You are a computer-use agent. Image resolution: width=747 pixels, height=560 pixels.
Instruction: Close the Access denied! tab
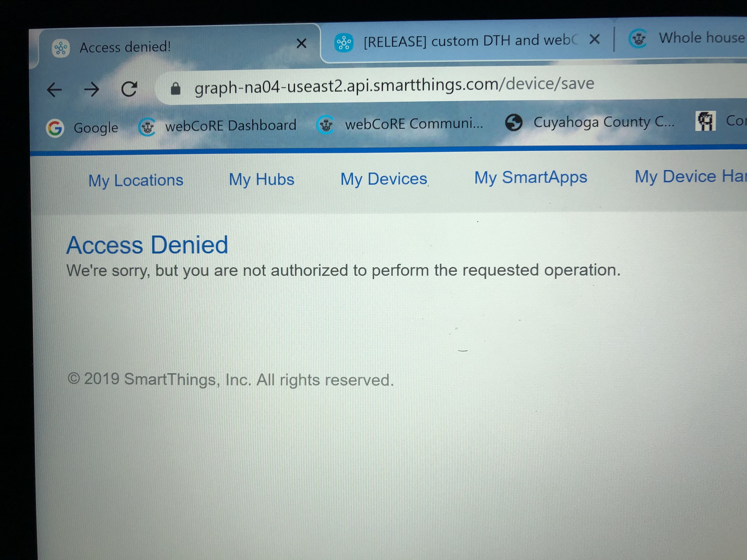[301, 43]
